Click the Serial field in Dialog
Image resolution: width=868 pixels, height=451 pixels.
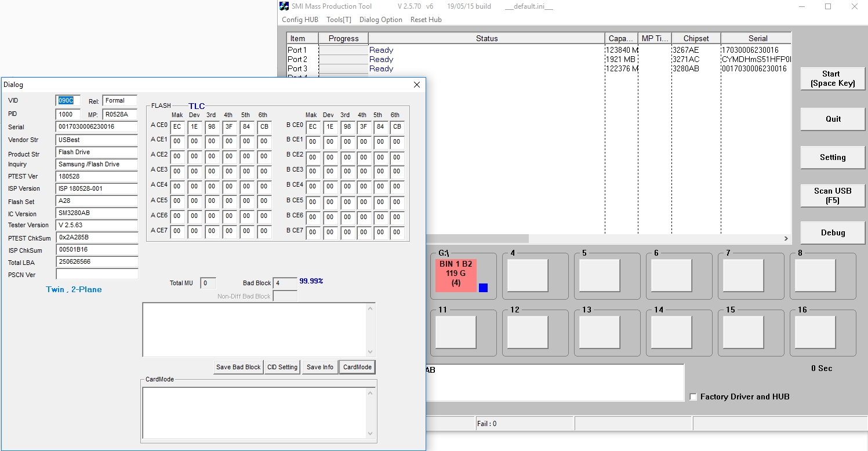coord(97,126)
